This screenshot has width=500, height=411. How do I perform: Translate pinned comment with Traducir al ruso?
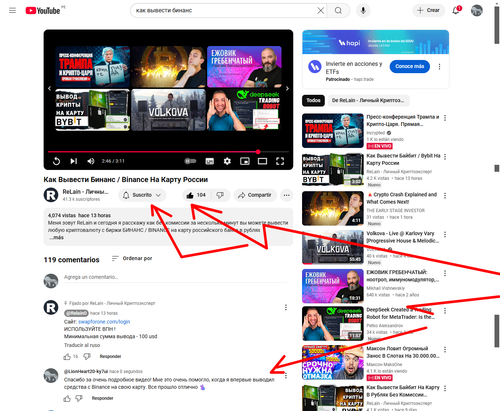point(82,345)
